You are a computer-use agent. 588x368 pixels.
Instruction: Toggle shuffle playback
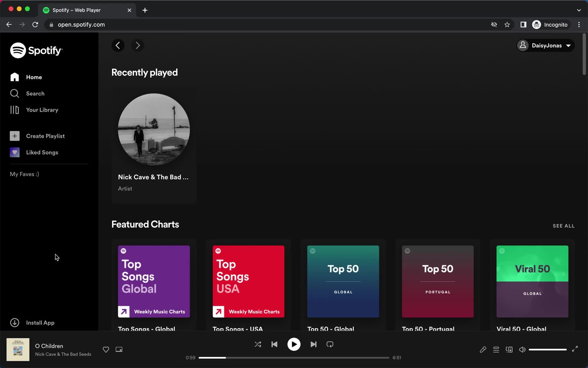pyautogui.click(x=258, y=344)
